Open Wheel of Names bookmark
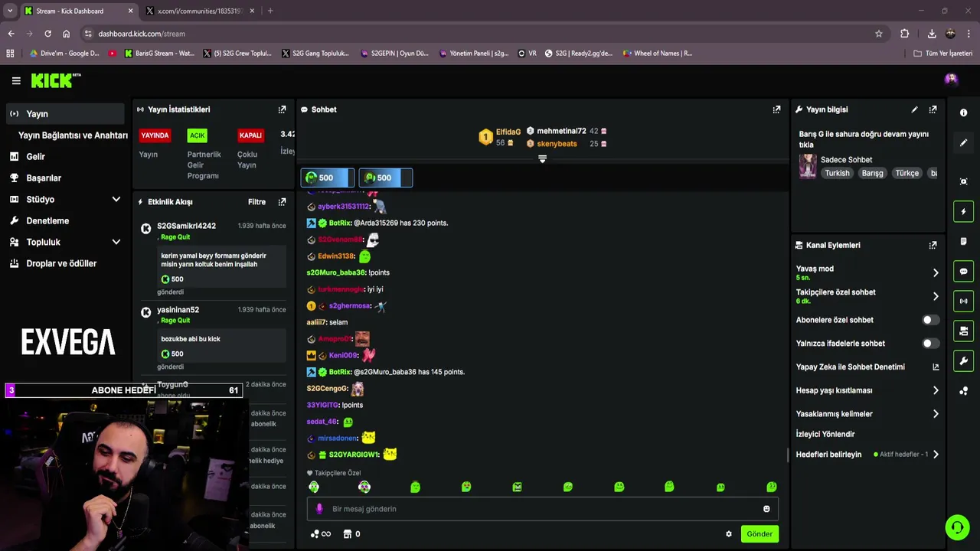Image resolution: width=980 pixels, height=551 pixels. click(658, 54)
